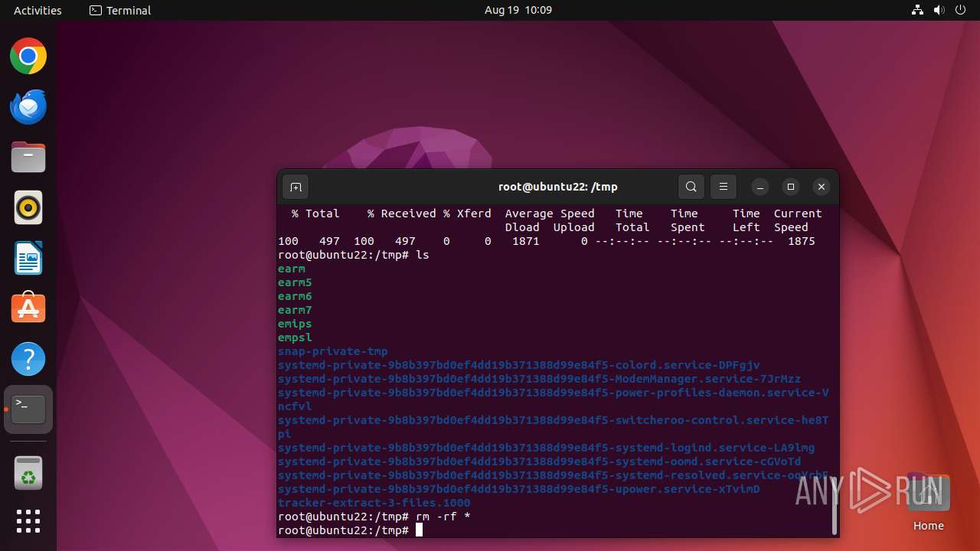This screenshot has width=980, height=551.
Task: Open terminal hamburger menu
Action: 724,187
